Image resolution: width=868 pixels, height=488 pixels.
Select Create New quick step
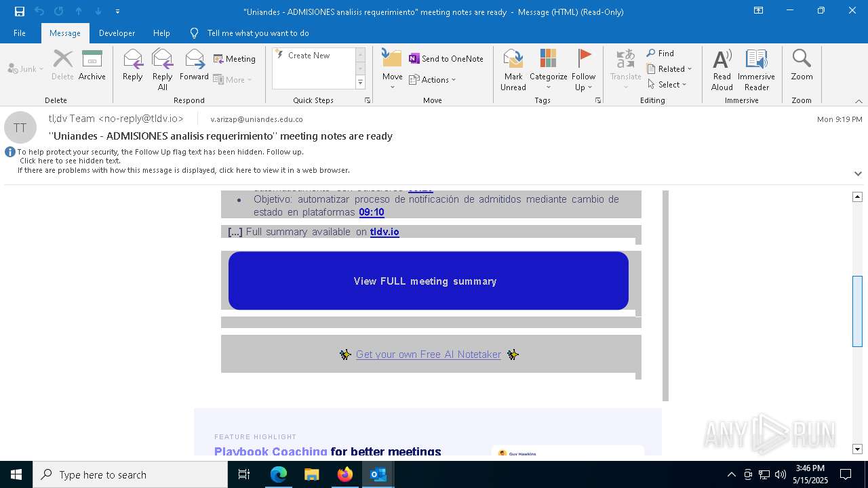point(309,56)
